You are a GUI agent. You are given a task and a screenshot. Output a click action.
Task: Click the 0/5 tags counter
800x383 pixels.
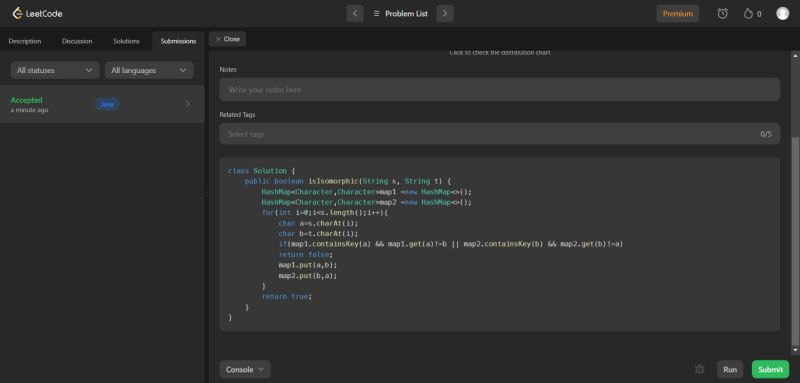click(766, 134)
